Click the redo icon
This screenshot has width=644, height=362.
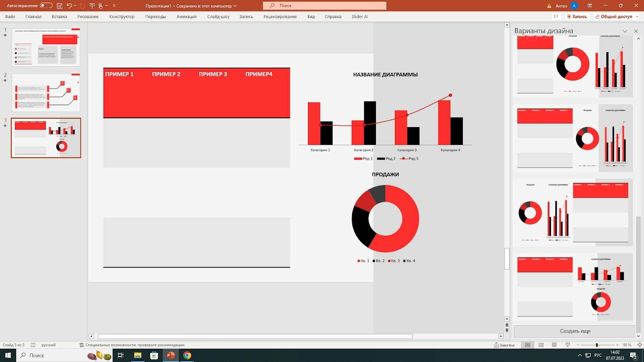tap(83, 6)
